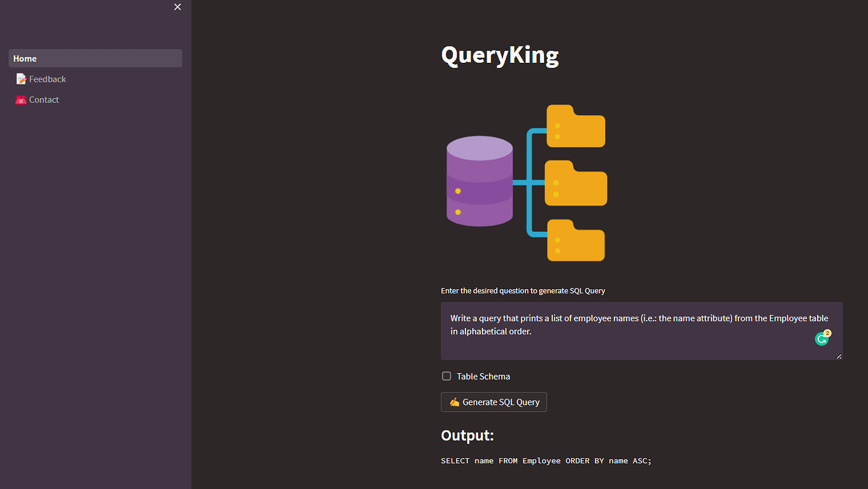Open the Feedback page link
Viewport: 868px width, 489px height.
click(x=47, y=79)
